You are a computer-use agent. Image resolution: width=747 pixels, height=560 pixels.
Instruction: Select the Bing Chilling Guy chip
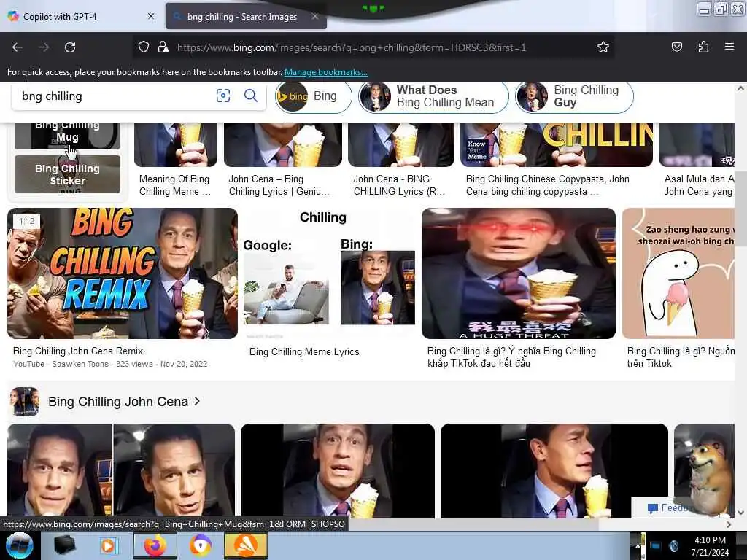coord(574,97)
